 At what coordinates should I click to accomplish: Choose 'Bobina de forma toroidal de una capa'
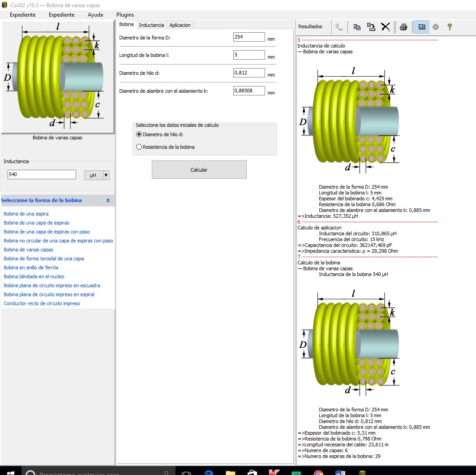44,259
